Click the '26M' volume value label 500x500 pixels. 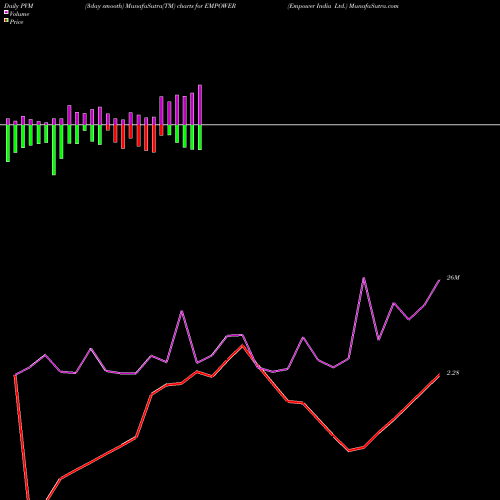point(453,278)
